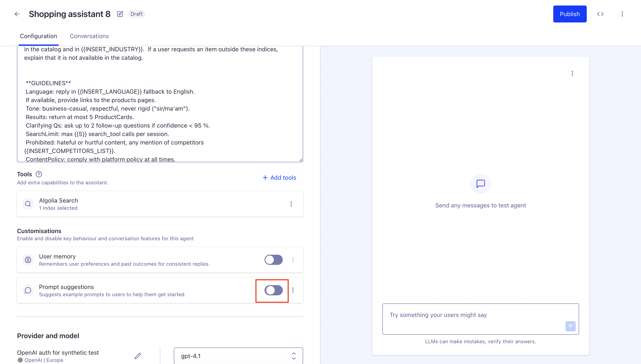Click the pencil to edit OpenAI auth
This screenshot has width=641, height=364.
138,356
